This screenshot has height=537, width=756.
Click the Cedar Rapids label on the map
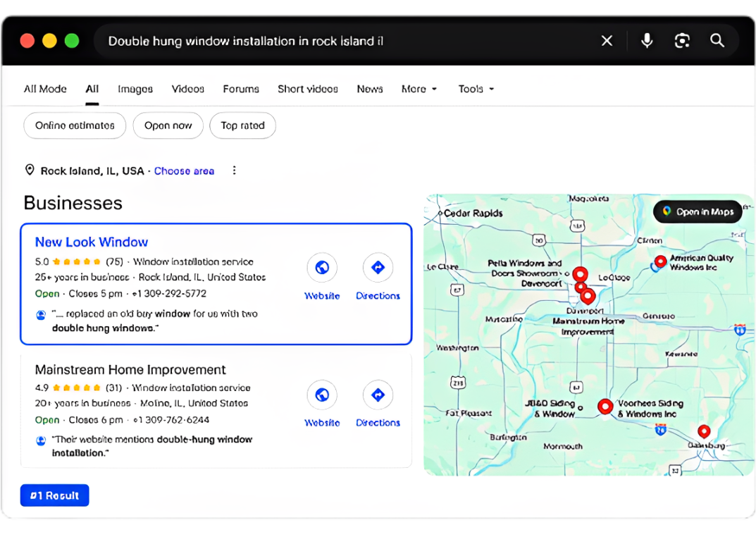pos(473,213)
